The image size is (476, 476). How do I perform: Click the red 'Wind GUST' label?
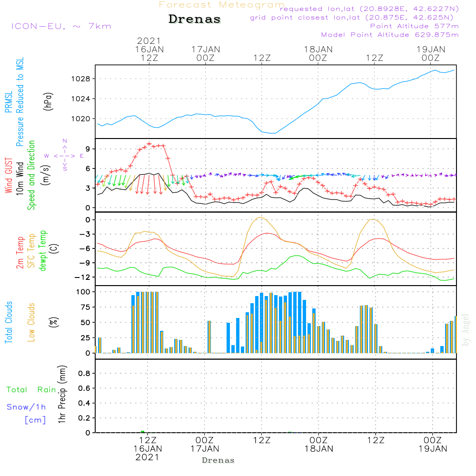[x=9, y=176]
